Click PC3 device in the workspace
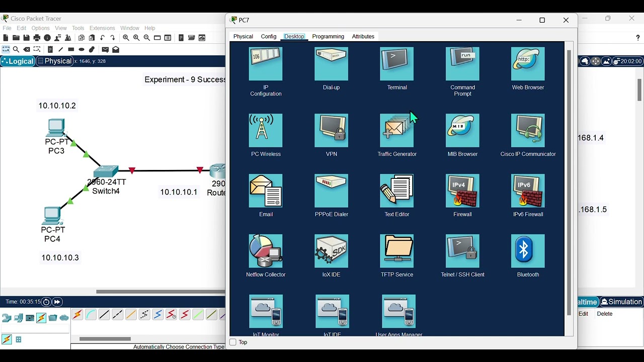This screenshot has height=362, width=644. [56, 128]
